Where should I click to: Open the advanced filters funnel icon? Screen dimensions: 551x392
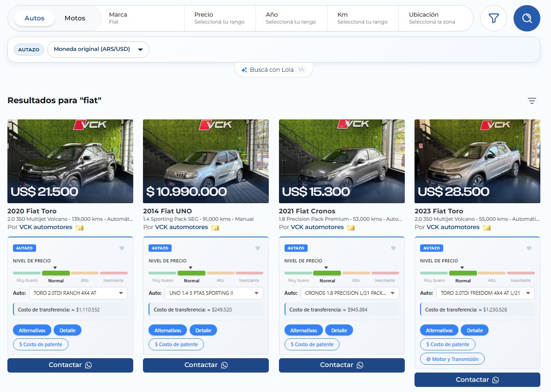coord(494,19)
